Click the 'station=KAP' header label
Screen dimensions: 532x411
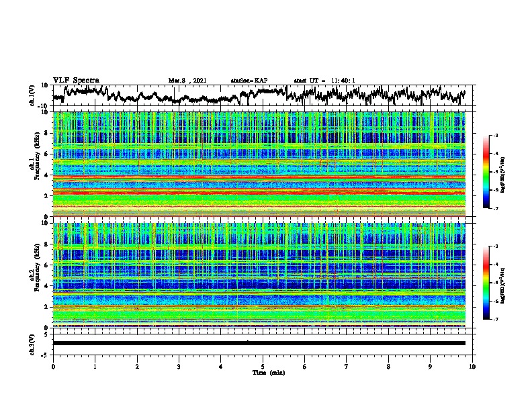[249, 81]
